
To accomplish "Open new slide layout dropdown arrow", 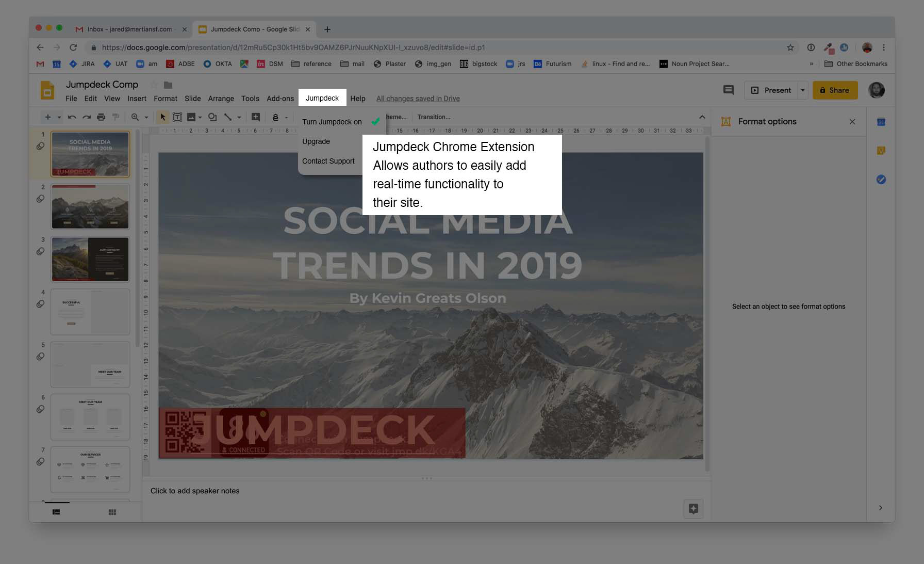I will click(x=59, y=118).
